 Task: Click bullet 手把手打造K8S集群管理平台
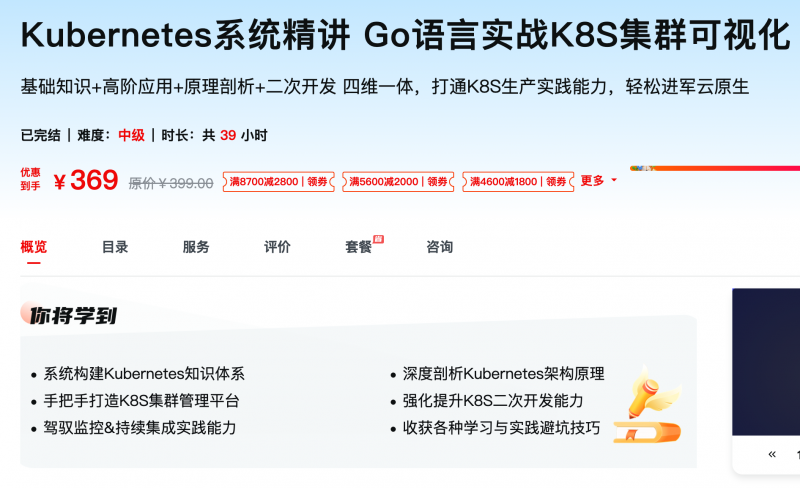pyautogui.click(x=141, y=401)
